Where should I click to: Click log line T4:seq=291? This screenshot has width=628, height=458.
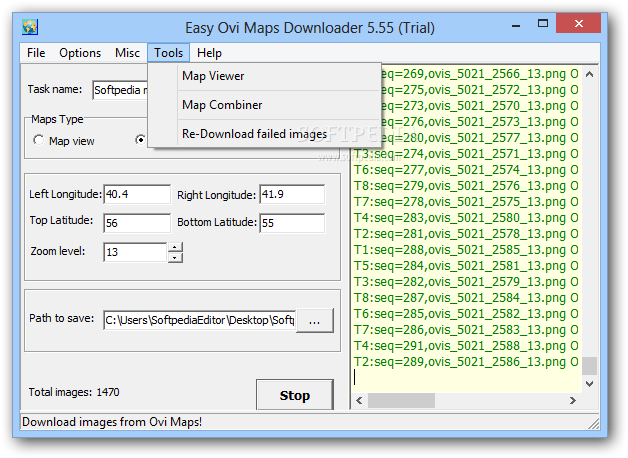coord(466,346)
